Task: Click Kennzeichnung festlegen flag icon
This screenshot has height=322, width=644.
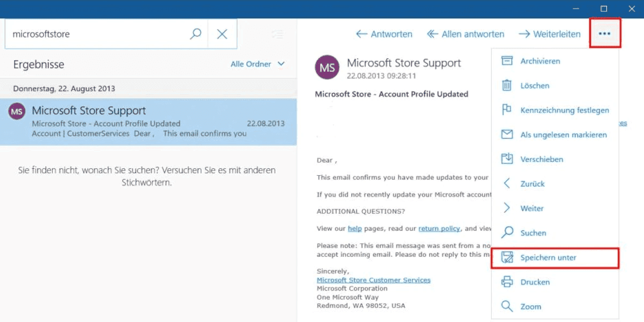Action: tap(507, 110)
